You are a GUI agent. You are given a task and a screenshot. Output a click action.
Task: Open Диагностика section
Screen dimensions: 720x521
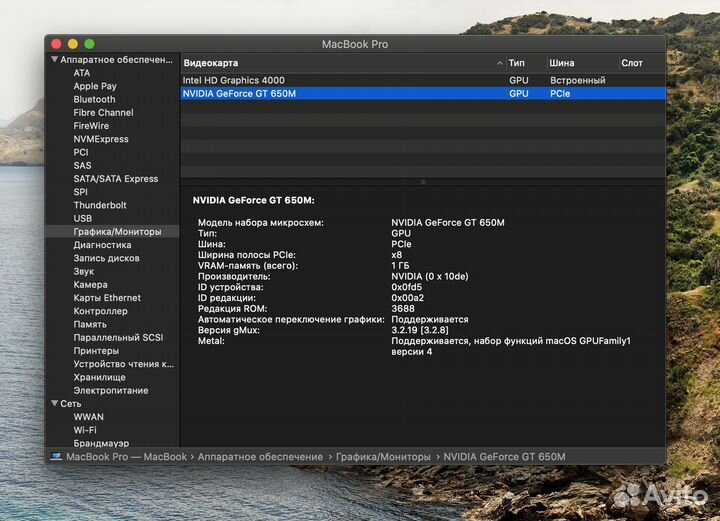point(102,245)
